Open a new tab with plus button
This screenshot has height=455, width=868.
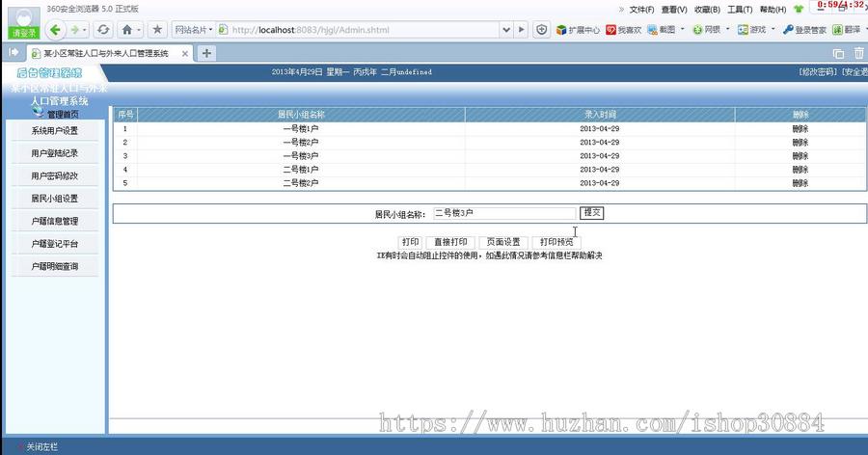pos(206,53)
